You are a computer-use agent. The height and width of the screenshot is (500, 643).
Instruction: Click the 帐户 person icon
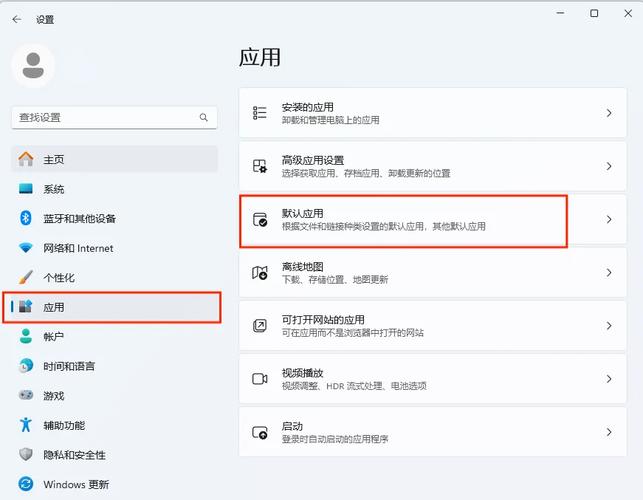(26, 336)
